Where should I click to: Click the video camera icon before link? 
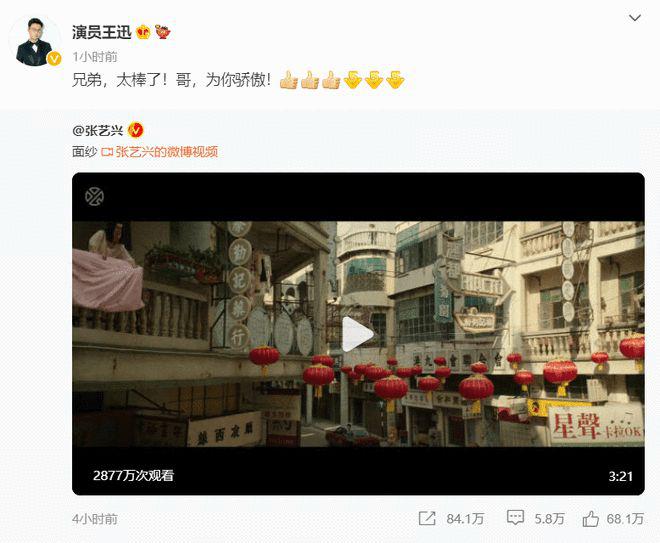[107, 152]
